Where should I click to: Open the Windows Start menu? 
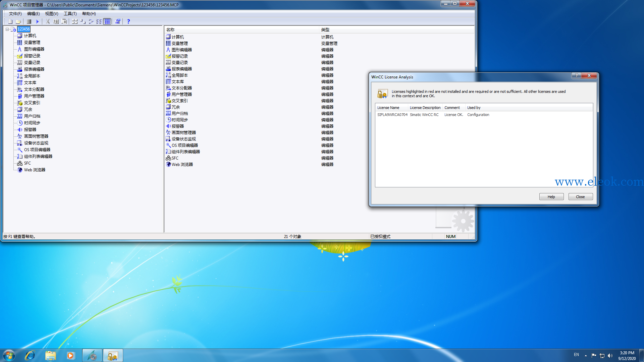click(x=9, y=355)
